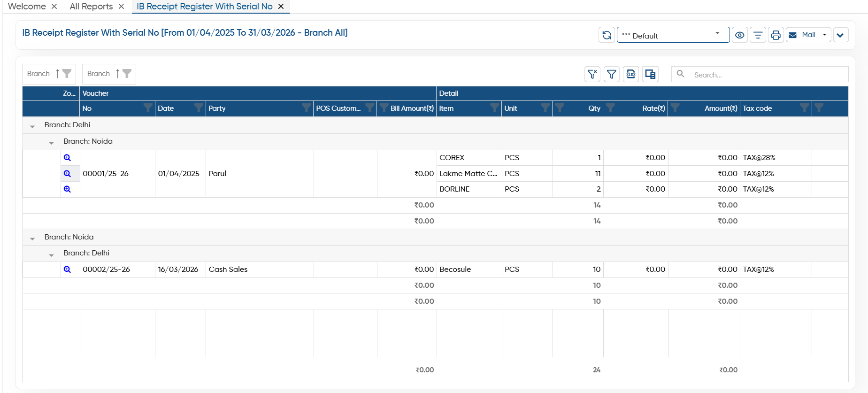Click the Becosule item cell
The height and width of the screenshot is (393, 868).
469,270
